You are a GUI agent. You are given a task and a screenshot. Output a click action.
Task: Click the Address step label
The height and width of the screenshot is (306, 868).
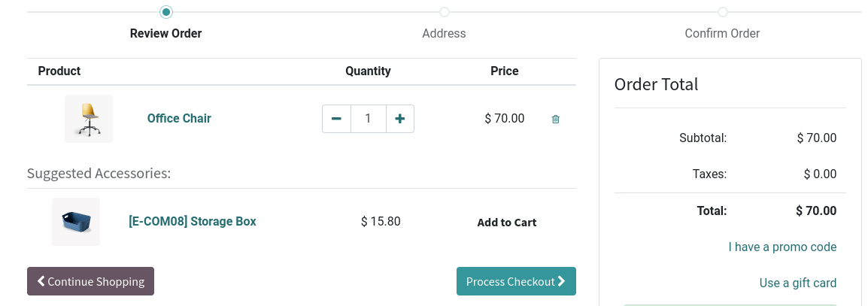point(444,33)
